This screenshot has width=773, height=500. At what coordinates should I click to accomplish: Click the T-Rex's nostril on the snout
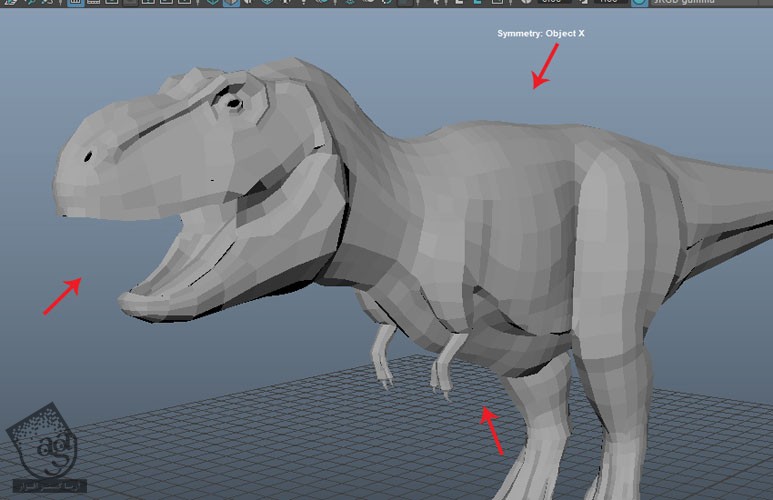[x=88, y=156]
